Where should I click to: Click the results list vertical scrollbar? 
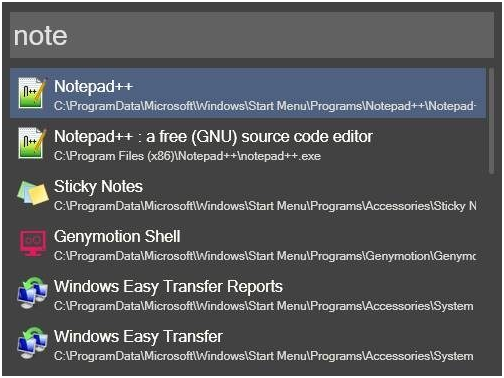point(491,121)
